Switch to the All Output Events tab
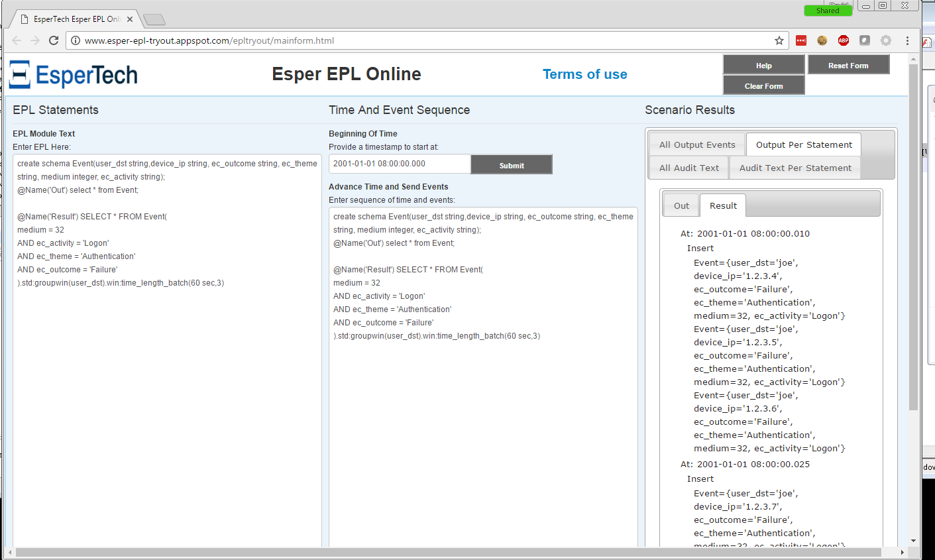Image resolution: width=935 pixels, height=560 pixels. 697,145
